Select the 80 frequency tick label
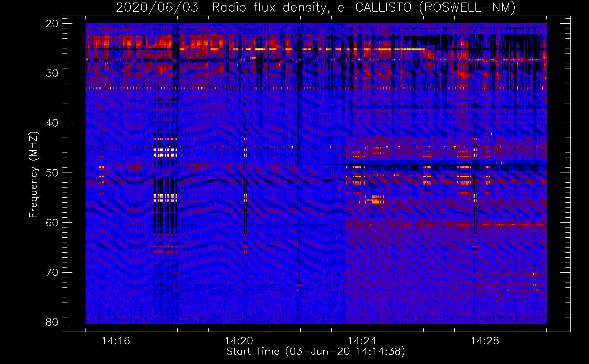Screen dimensions: 589x364 (52, 322)
